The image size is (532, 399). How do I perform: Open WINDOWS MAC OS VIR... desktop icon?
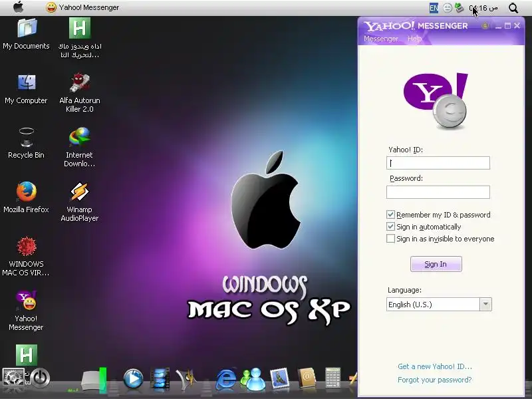coord(26,257)
